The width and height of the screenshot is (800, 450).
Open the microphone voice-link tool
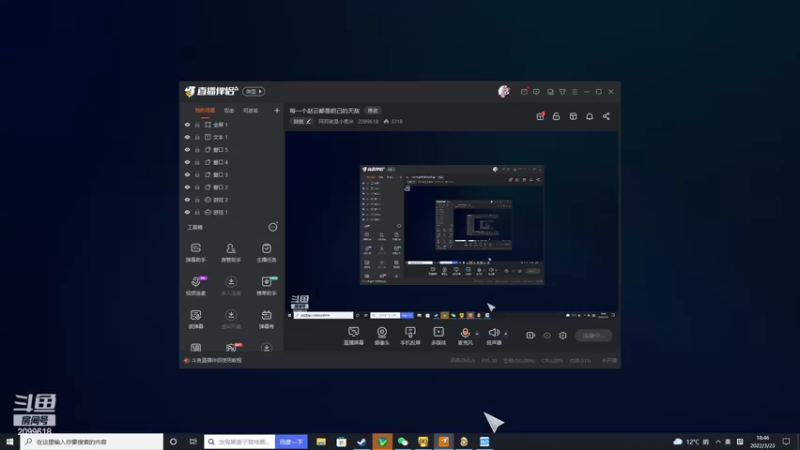point(195,285)
